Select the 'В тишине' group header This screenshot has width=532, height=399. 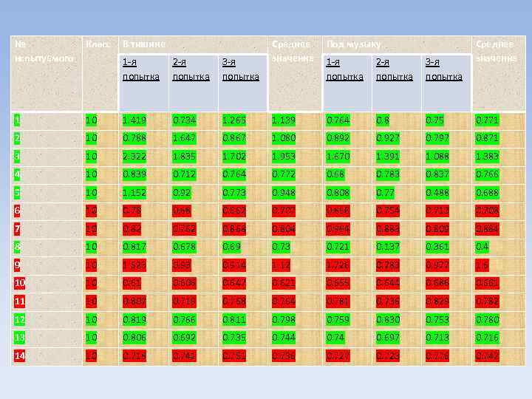(x=144, y=44)
